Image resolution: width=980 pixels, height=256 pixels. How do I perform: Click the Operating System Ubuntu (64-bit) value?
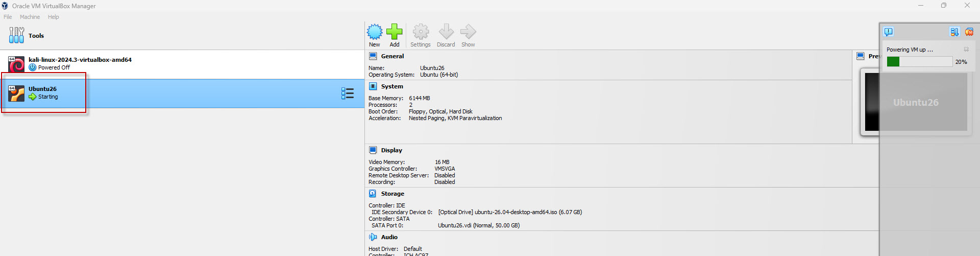click(439, 75)
